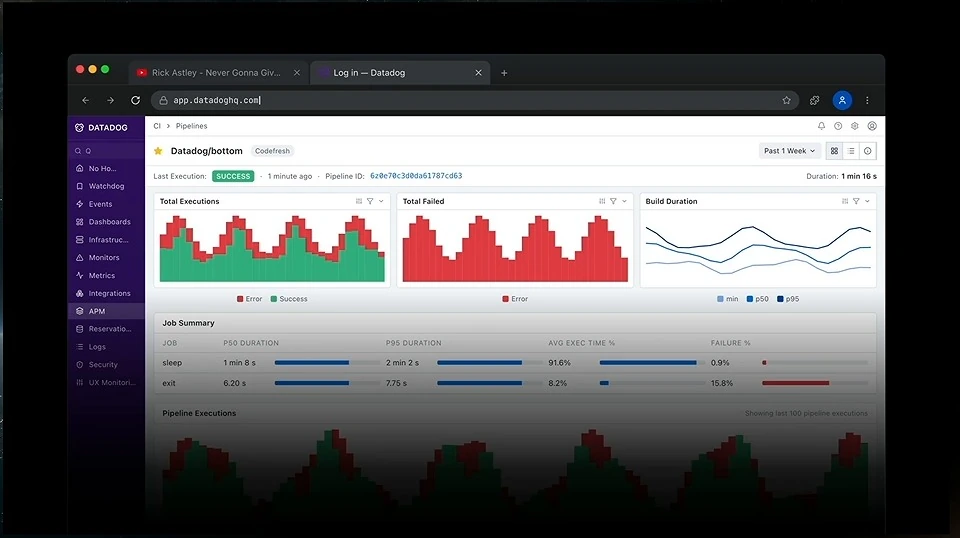Select the Log in — Datadog tab

click(399, 72)
